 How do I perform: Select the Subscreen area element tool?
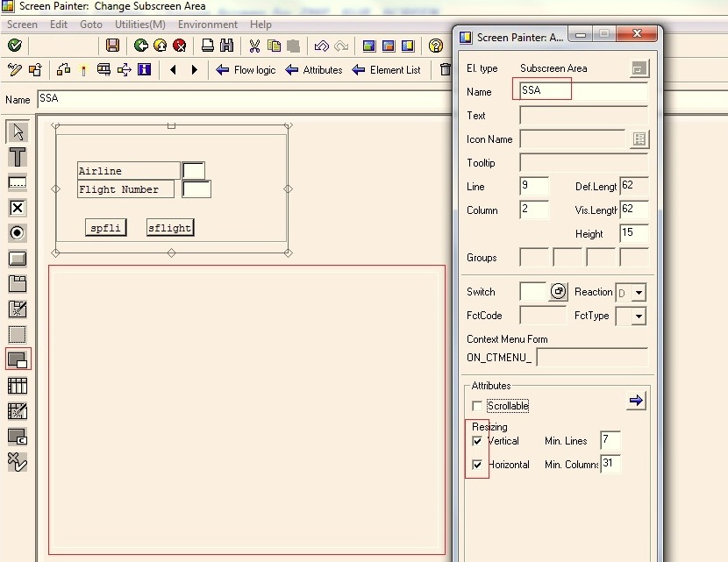click(18, 359)
